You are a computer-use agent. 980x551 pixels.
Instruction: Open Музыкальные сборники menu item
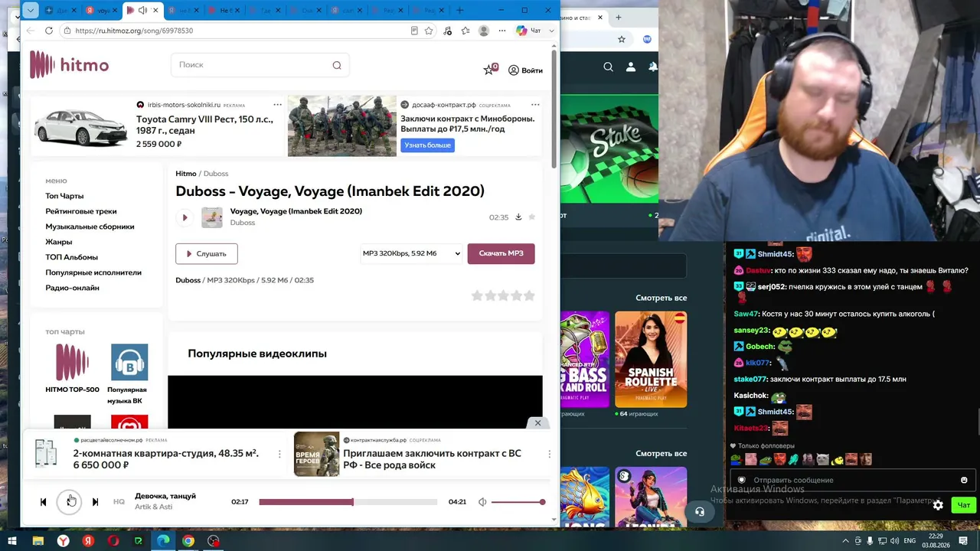coord(90,227)
